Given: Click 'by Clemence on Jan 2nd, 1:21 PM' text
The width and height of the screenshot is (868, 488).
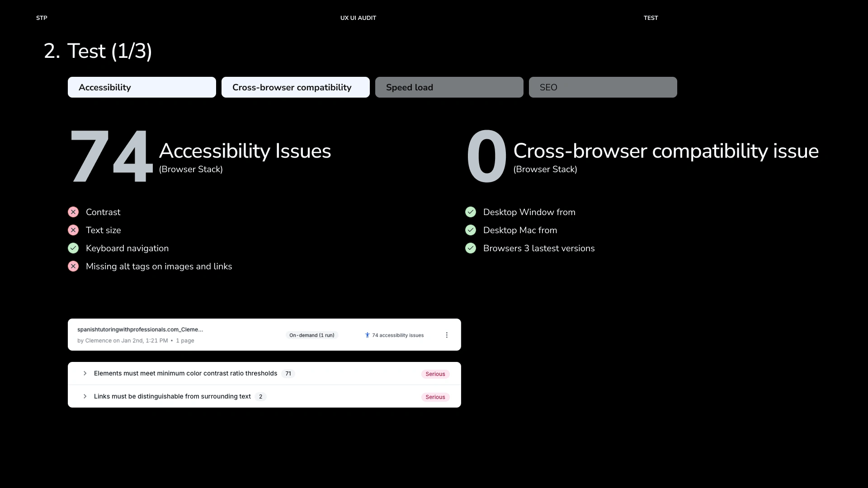Looking at the screenshot, I should point(123,341).
